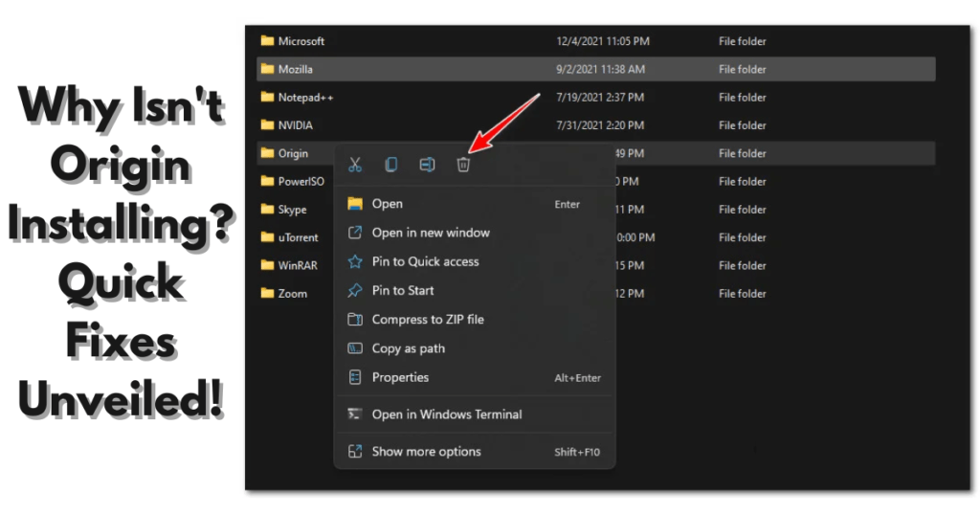Click the Open in new window icon
Screen dimensions: 980x515
pos(355,233)
